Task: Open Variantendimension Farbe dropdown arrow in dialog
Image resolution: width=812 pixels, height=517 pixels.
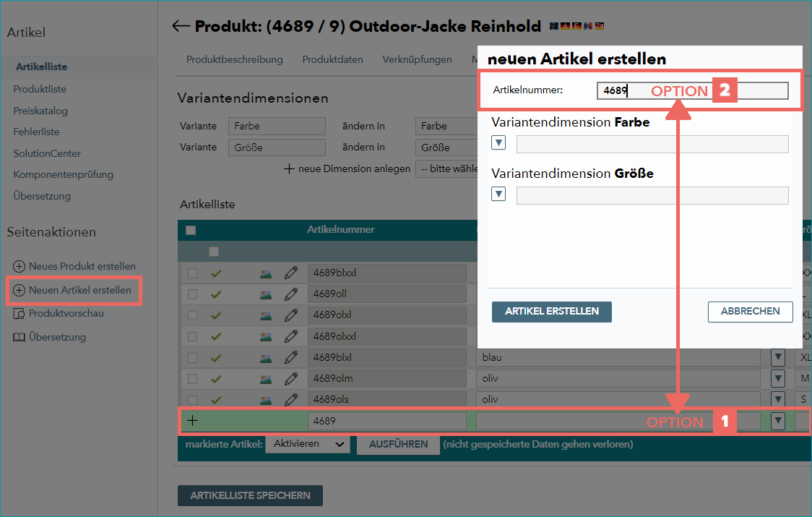Action: coord(498,142)
